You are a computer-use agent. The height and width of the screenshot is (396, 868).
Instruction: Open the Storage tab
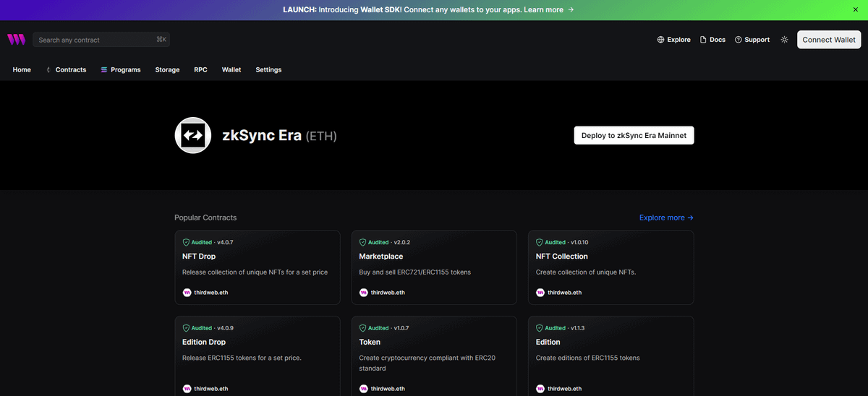coord(167,70)
